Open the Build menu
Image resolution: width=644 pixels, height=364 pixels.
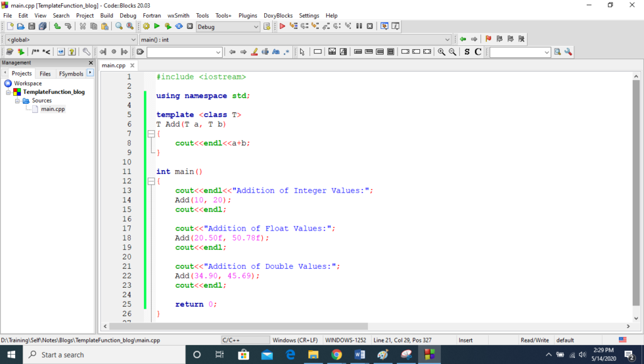coord(106,15)
